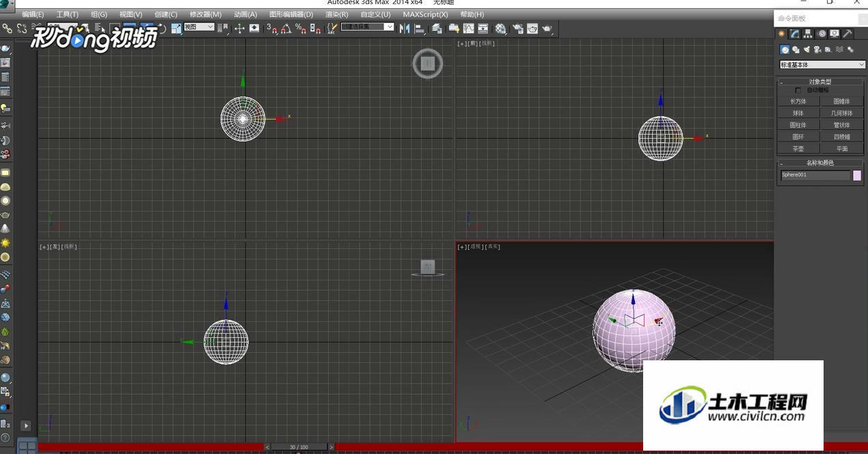Open the 工具(T) menu
The image size is (868, 454).
pos(67,14)
